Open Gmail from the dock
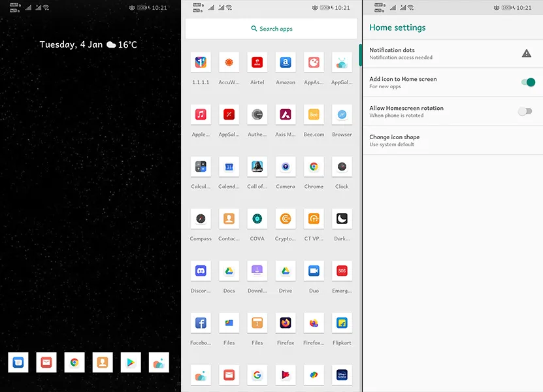The width and height of the screenshot is (543, 392). click(x=46, y=362)
